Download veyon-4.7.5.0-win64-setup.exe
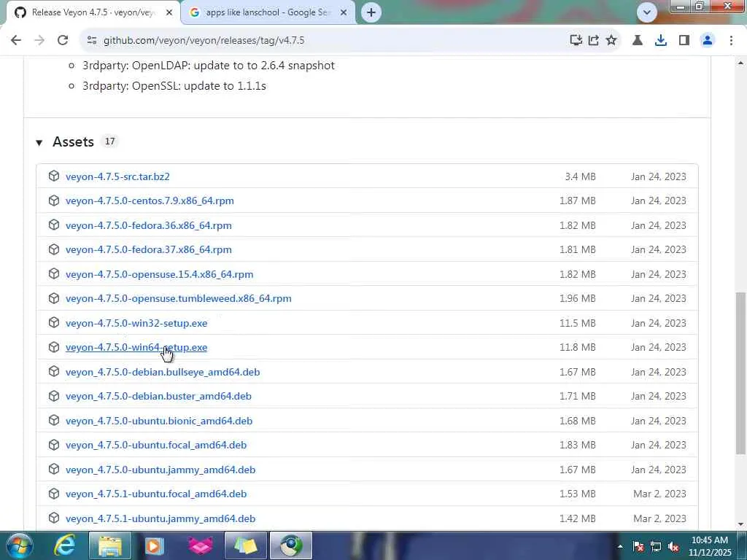The height and width of the screenshot is (560, 747). (136, 348)
